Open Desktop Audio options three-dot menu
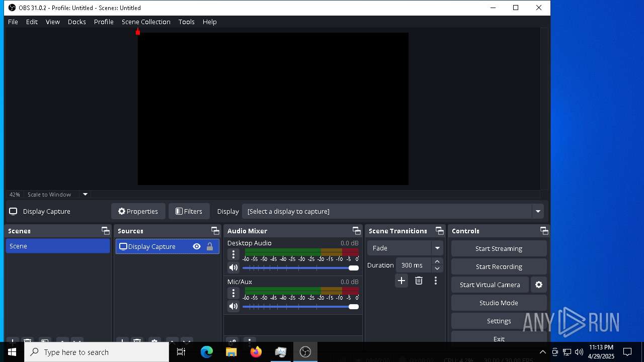The image size is (644, 362). coord(233,254)
